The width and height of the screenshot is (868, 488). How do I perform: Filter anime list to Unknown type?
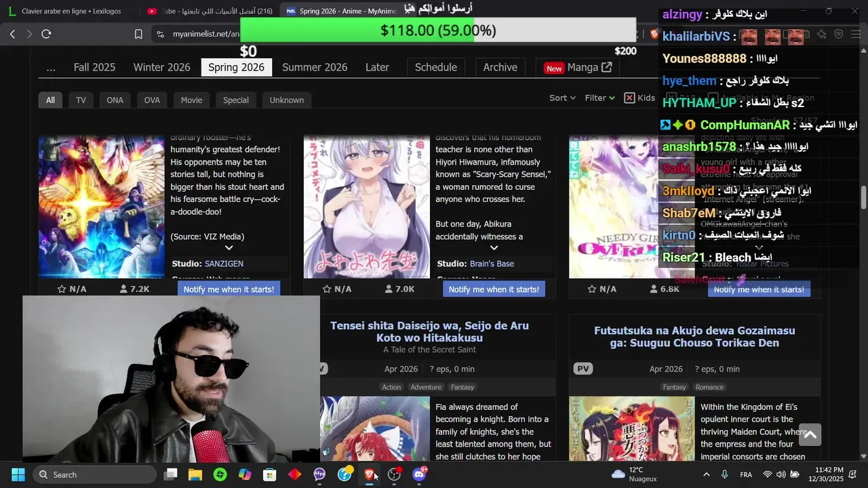point(287,100)
